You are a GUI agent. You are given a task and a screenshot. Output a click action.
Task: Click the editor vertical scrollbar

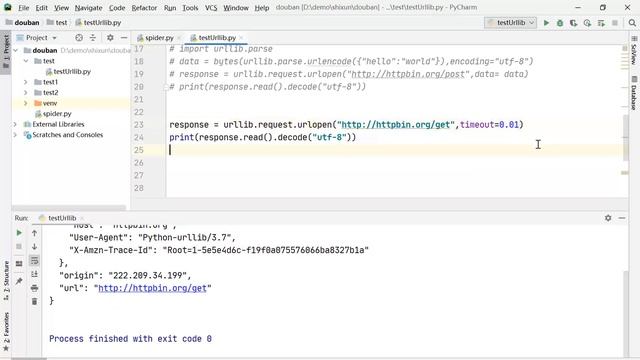point(625,138)
